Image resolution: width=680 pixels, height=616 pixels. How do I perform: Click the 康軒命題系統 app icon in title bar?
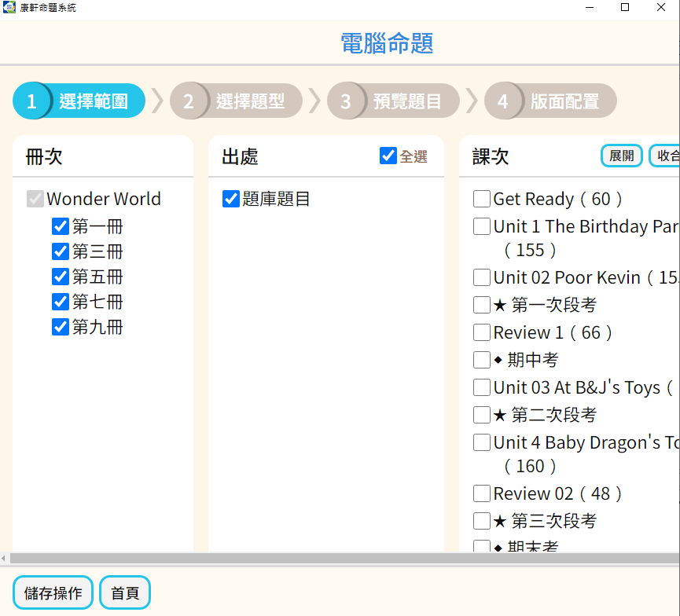tap(9, 7)
